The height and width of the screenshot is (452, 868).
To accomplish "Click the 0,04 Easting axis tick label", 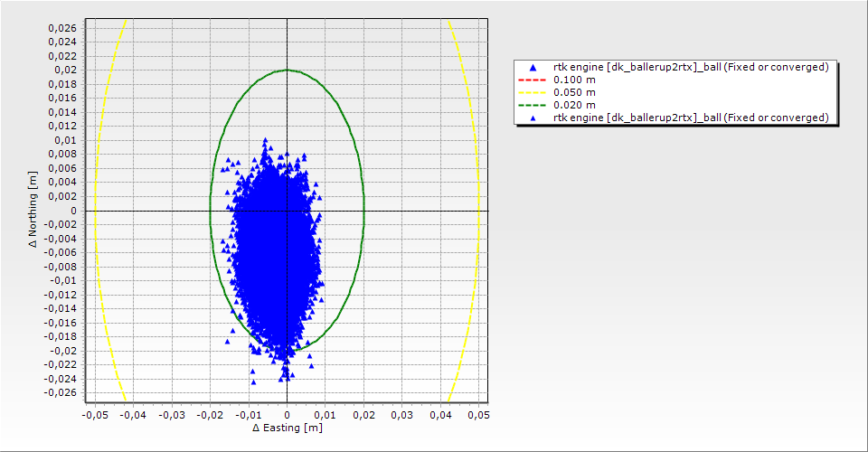I will pyautogui.click(x=440, y=415).
